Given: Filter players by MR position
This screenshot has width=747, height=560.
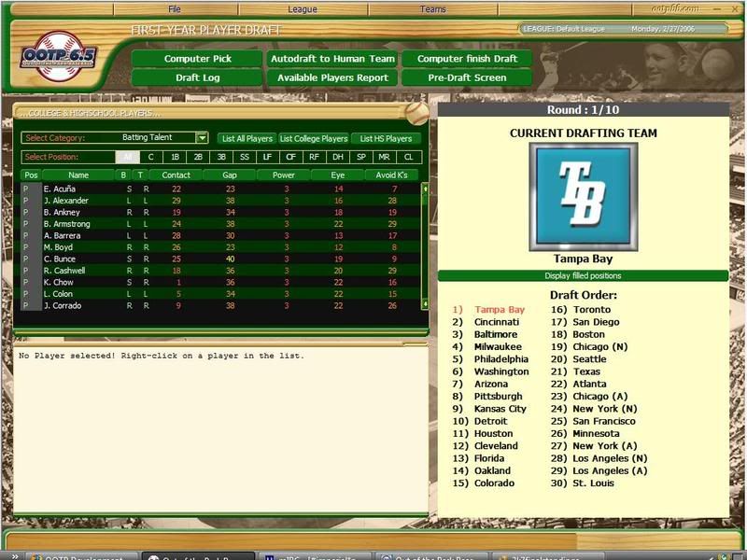Looking at the screenshot, I should click(384, 157).
